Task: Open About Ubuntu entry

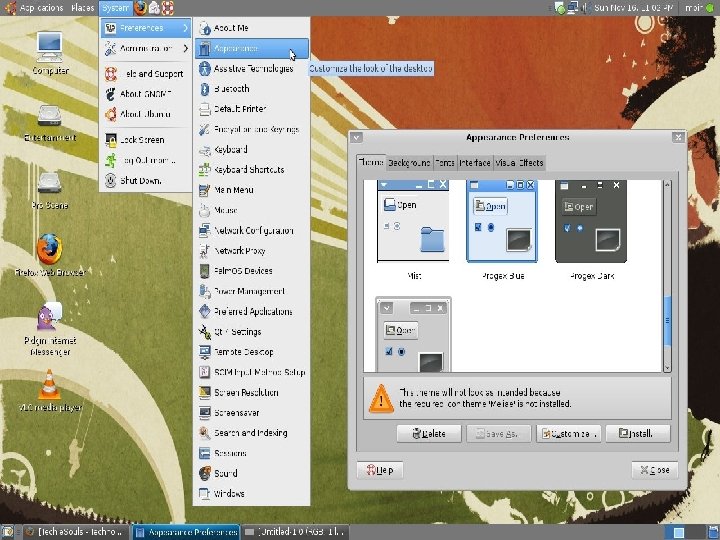Action: (146, 114)
